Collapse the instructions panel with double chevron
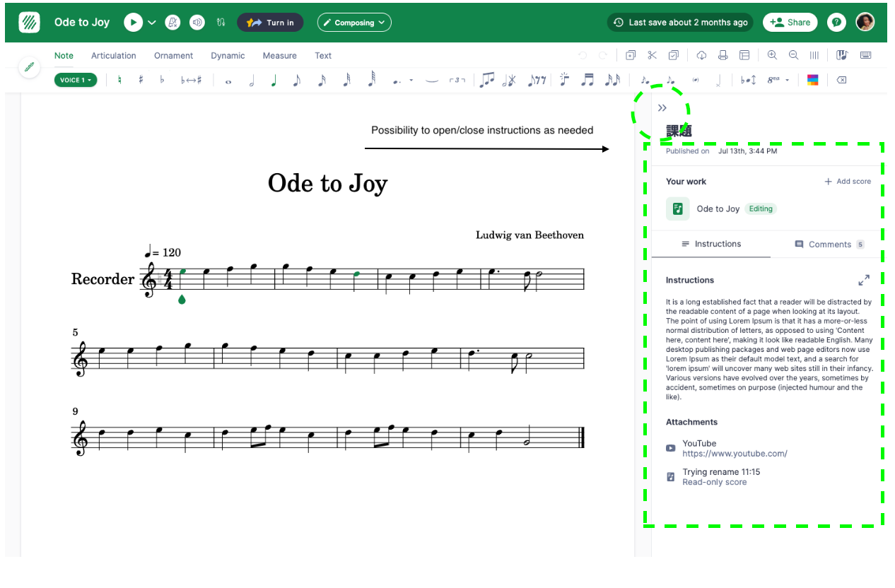This screenshot has height=588, width=895. point(662,108)
